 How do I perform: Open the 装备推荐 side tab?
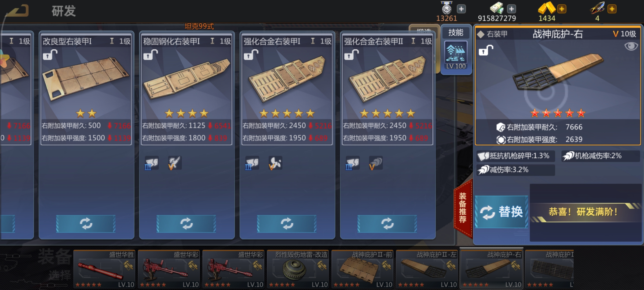[463, 208]
